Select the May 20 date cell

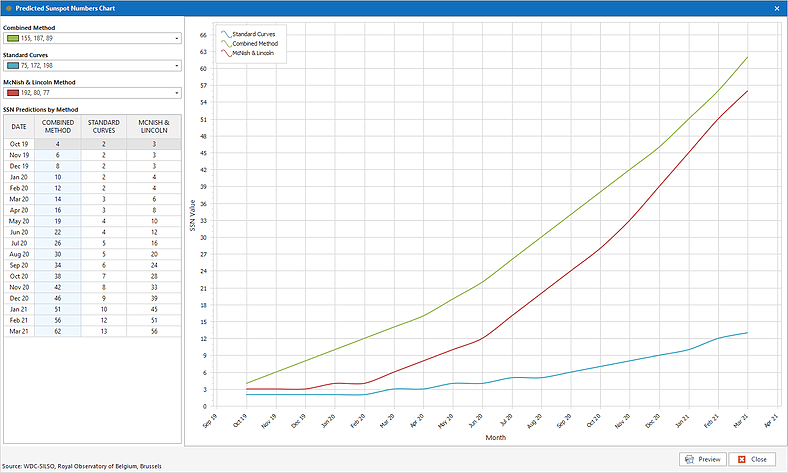click(19, 222)
